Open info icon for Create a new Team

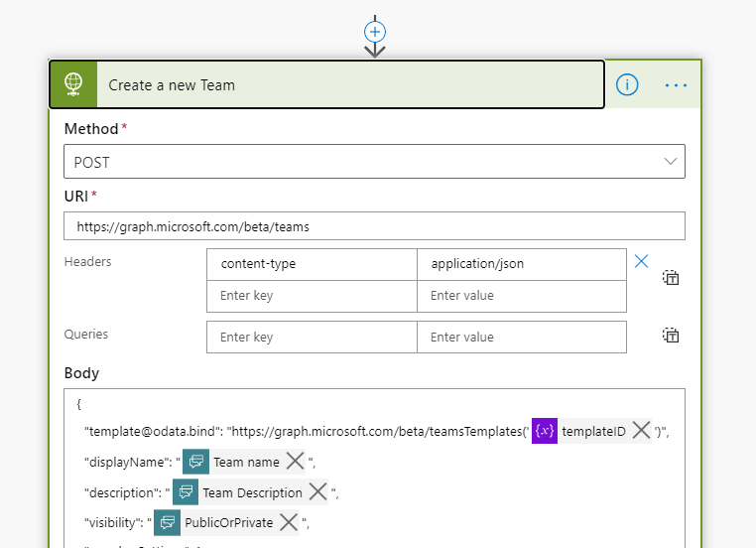[x=627, y=85]
